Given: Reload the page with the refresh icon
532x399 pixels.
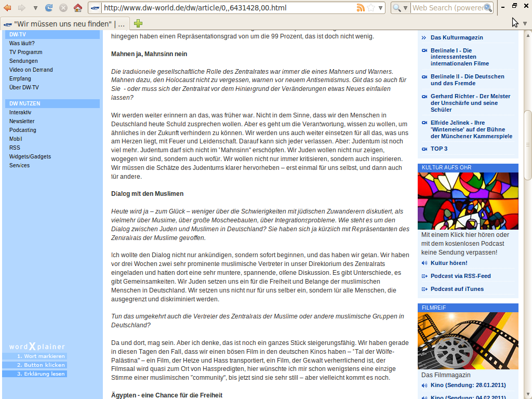Looking at the screenshot, I should [49, 8].
